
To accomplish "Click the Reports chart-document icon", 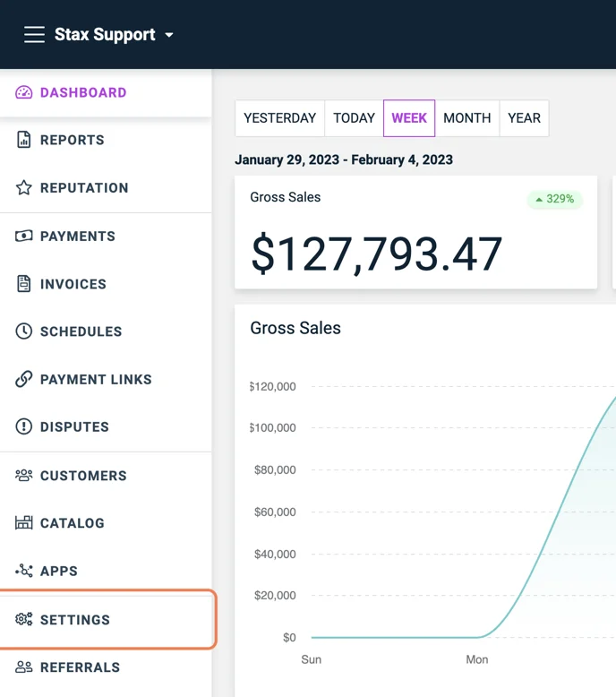I will coord(24,140).
